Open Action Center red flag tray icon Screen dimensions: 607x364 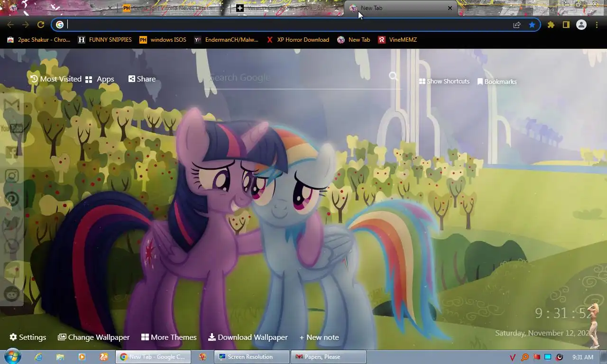pyautogui.click(x=536, y=357)
